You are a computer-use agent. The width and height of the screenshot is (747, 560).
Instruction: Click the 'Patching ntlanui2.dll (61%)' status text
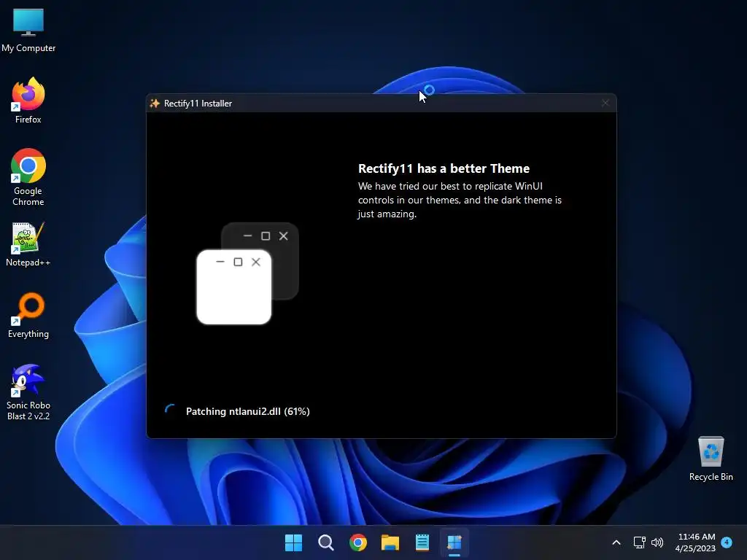pyautogui.click(x=248, y=411)
